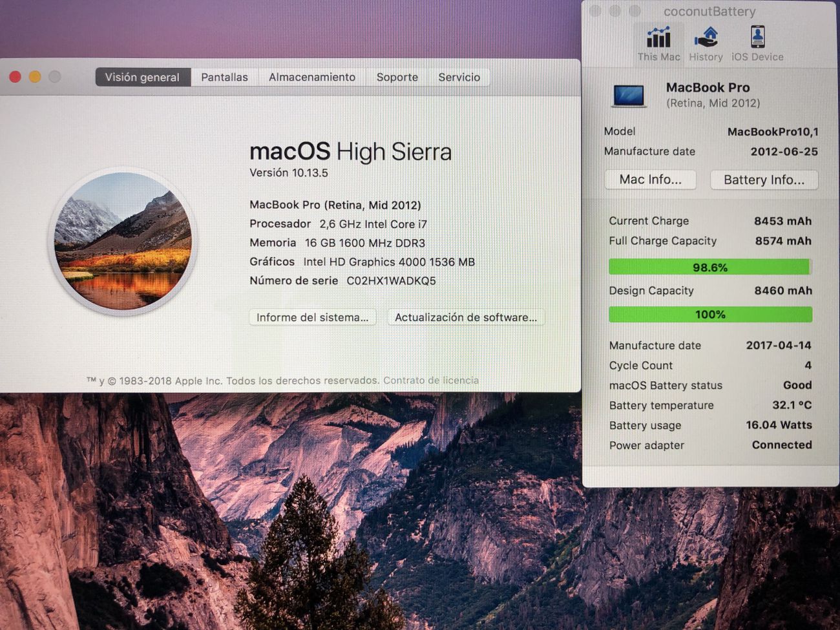Show the Servicio tab
This screenshot has width=840, height=630.
pos(459,77)
